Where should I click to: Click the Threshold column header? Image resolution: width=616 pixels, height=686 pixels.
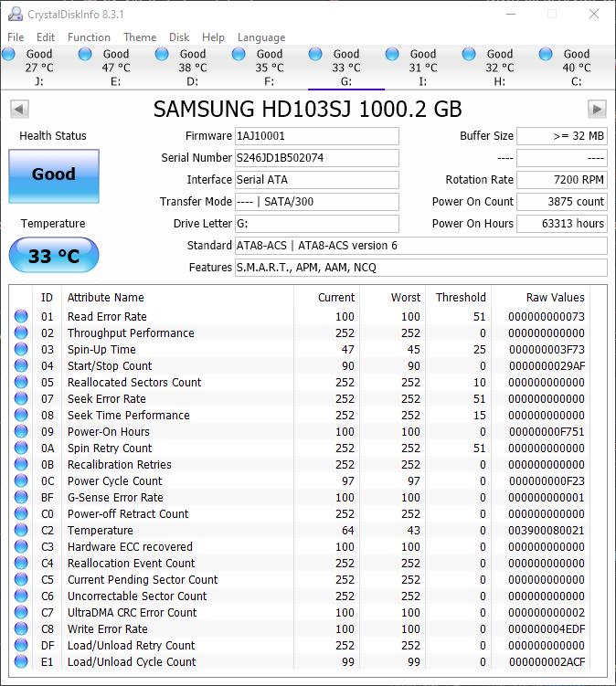point(461,298)
